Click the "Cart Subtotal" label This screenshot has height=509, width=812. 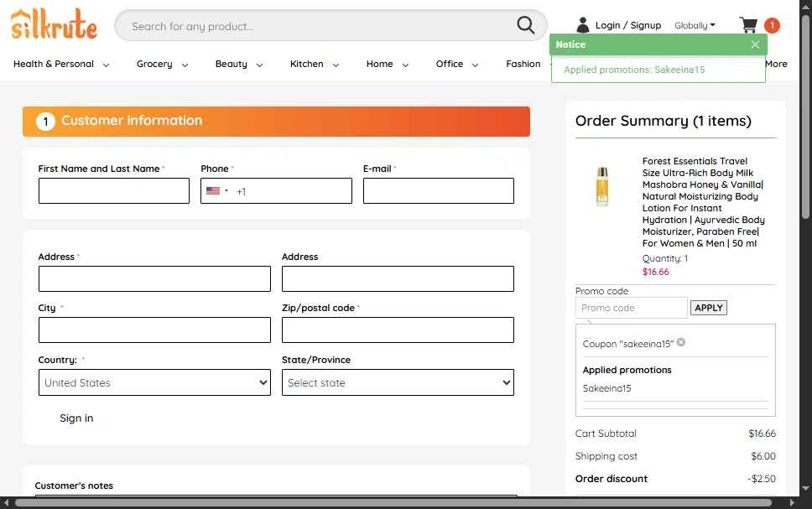tap(606, 434)
